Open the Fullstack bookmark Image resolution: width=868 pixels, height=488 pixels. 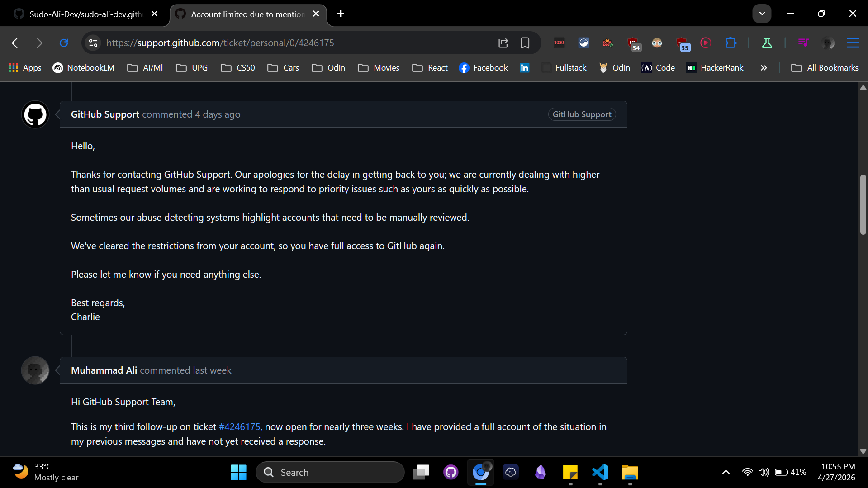(564, 68)
